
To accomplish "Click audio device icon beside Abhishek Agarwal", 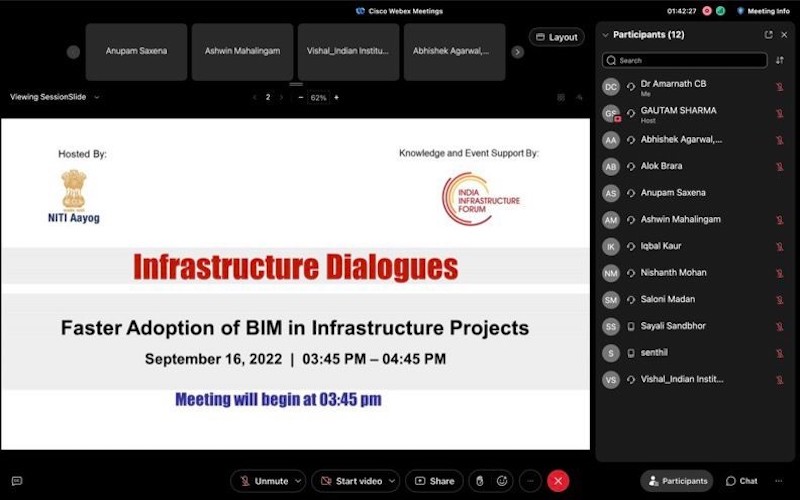I will (631, 140).
